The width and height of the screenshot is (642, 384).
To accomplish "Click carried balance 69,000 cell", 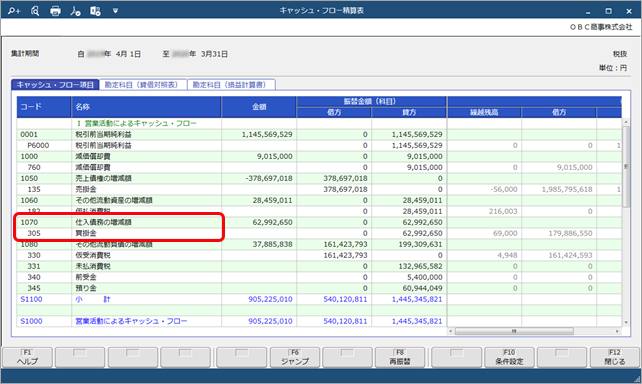I will 484,233.
